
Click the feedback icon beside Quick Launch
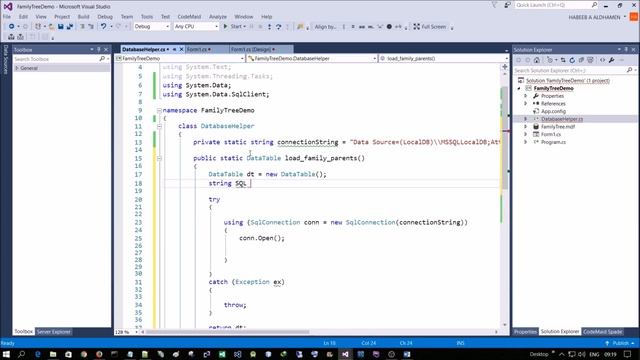pyautogui.click(x=507, y=5)
